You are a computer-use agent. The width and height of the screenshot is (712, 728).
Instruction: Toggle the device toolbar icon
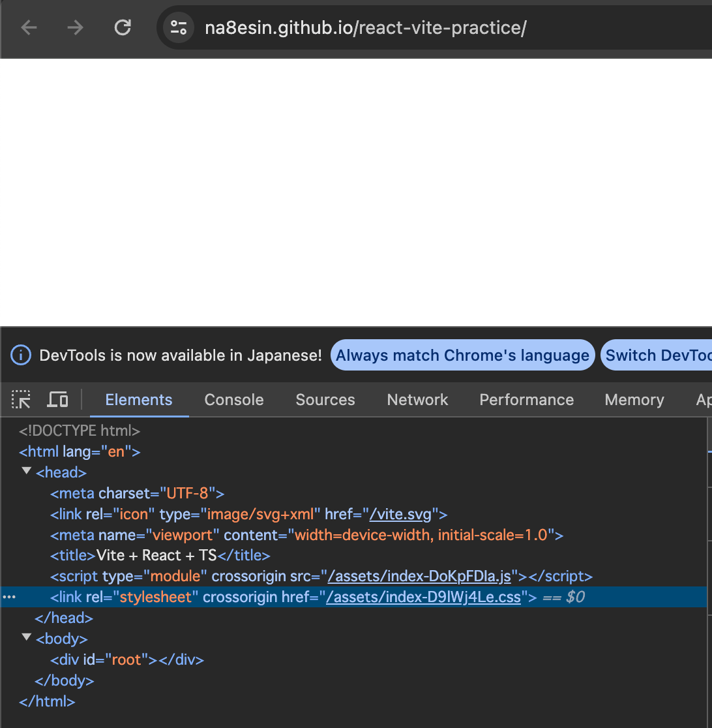click(x=57, y=399)
